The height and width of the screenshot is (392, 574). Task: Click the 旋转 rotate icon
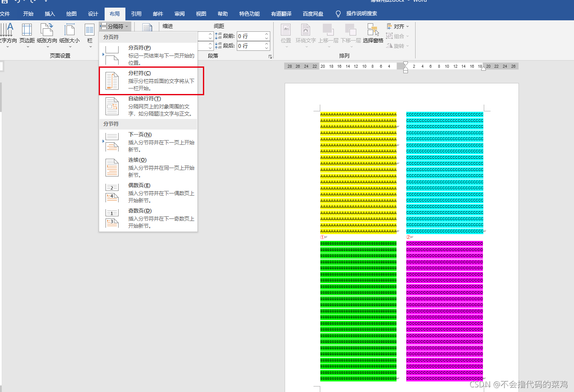pyautogui.click(x=389, y=46)
